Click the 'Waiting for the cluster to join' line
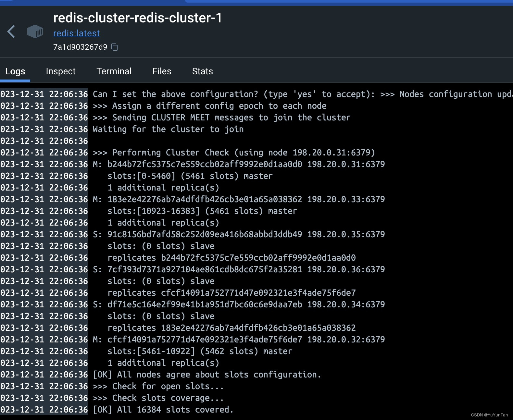Screen dimensions: 513x420 click(x=168, y=129)
